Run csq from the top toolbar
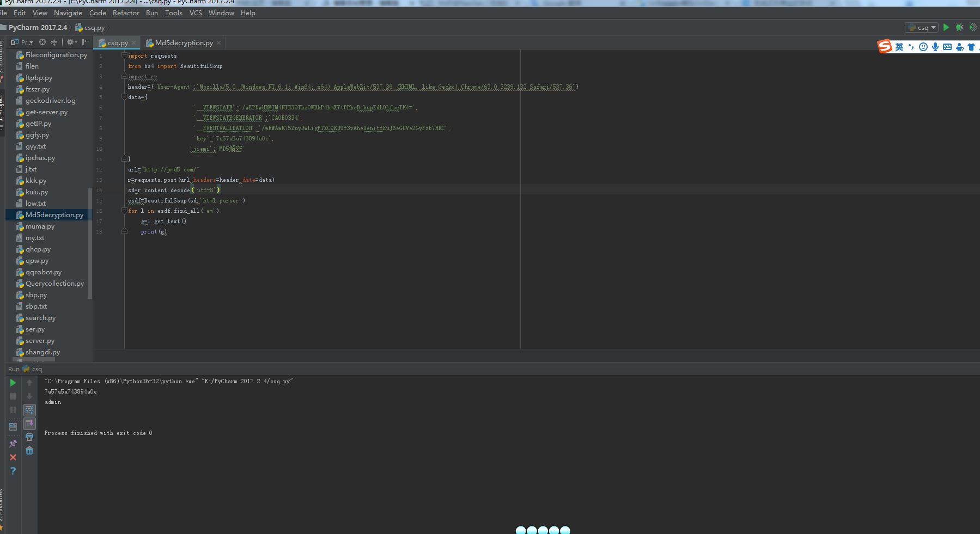Image resolution: width=980 pixels, height=534 pixels. (x=946, y=27)
